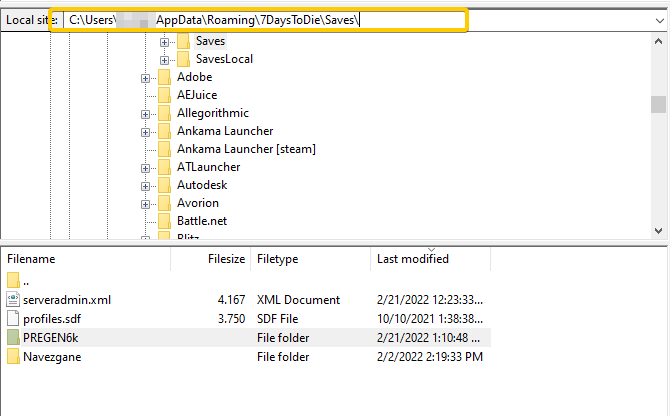The image size is (670, 416).
Task: Click the parent directory '..' entry
Action: click(26, 281)
